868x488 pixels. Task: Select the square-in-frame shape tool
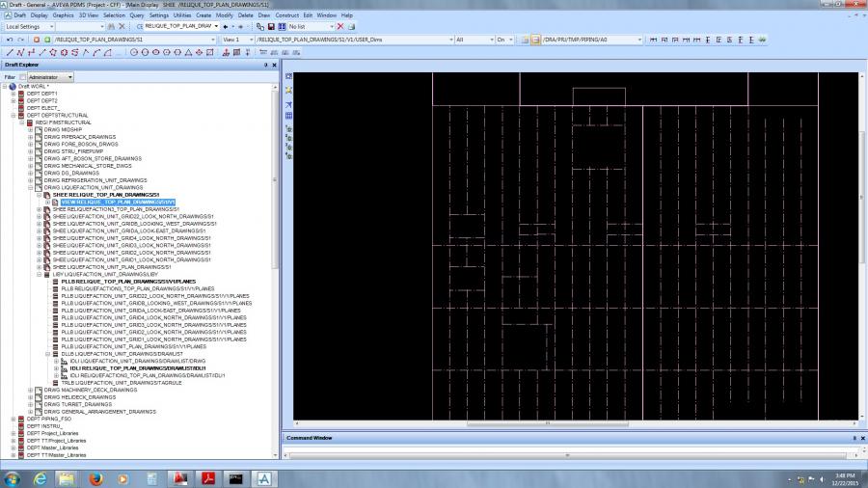210,53
